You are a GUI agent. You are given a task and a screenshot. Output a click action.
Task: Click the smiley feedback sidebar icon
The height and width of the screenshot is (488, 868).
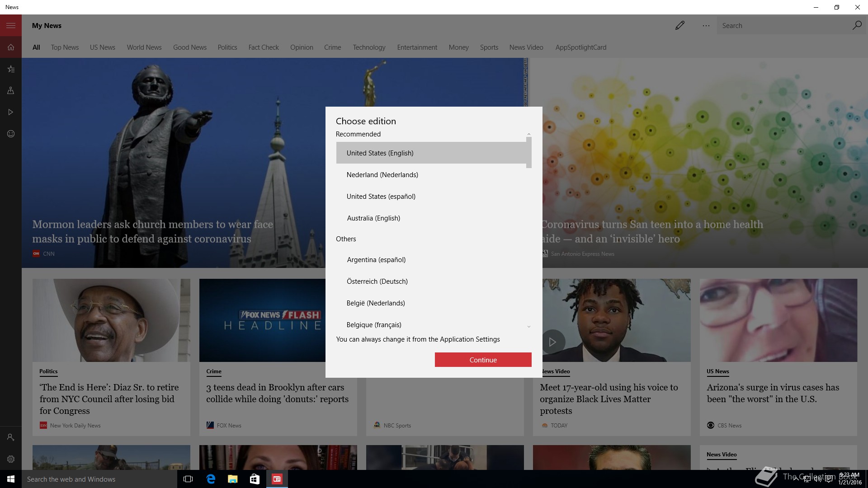click(11, 134)
